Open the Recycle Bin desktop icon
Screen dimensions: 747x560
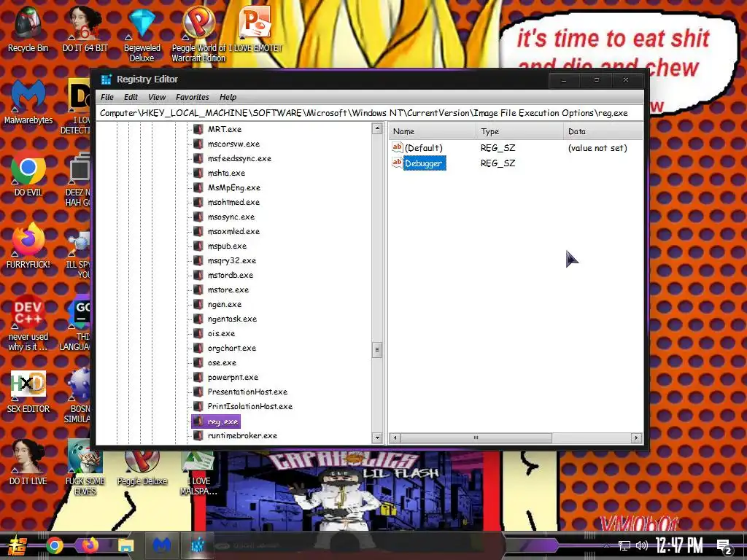tap(28, 29)
